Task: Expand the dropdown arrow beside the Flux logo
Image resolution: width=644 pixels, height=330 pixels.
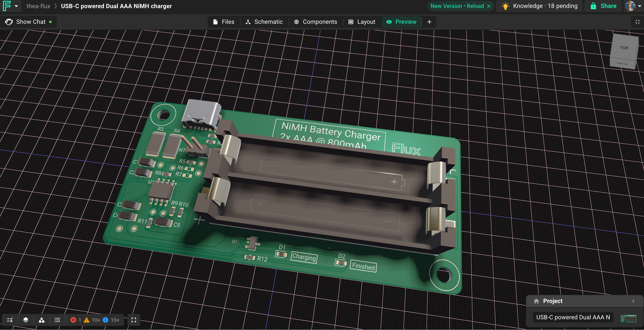Action: coord(16,6)
